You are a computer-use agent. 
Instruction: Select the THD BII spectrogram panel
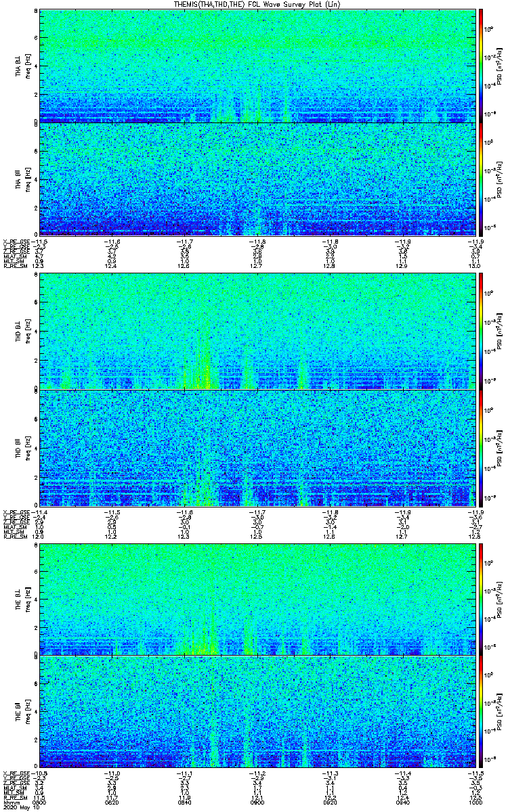coord(257,448)
